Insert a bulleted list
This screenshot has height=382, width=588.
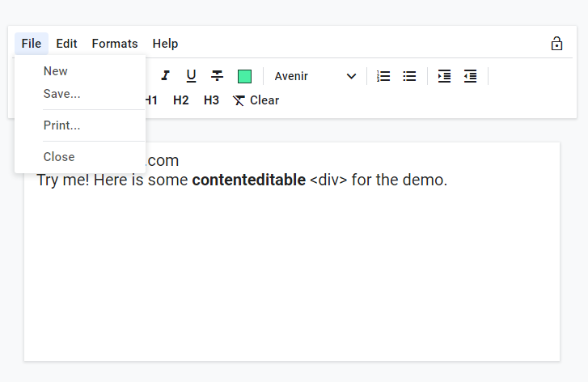(x=410, y=76)
